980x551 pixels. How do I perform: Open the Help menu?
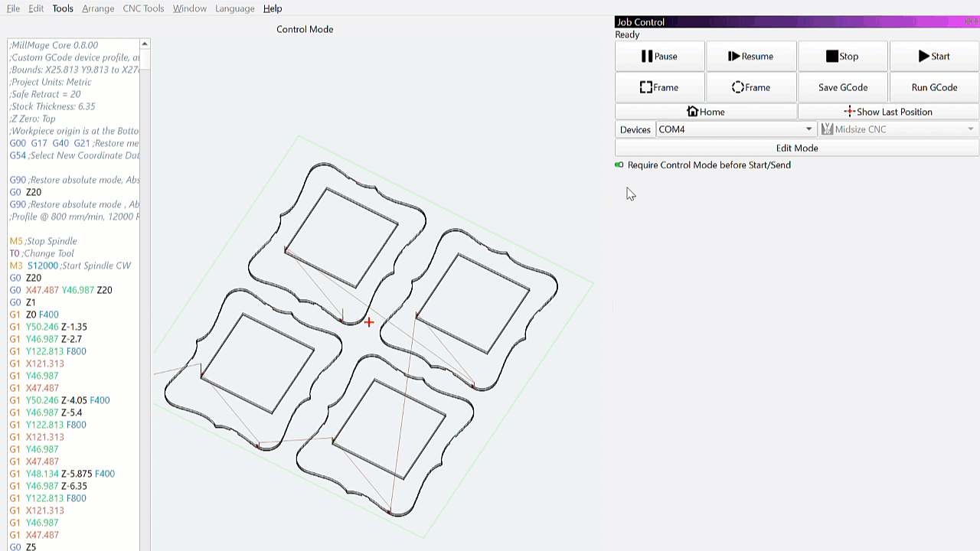click(x=273, y=8)
